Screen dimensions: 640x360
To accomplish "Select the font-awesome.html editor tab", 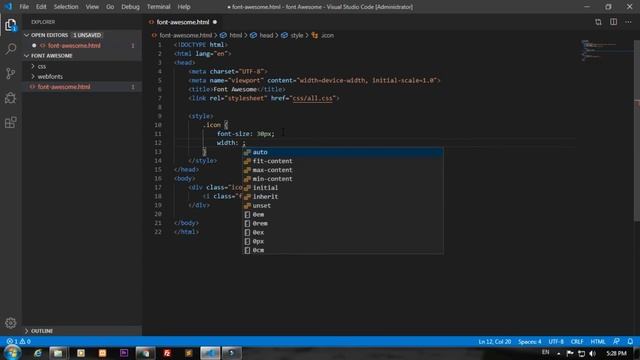I will pyautogui.click(x=183, y=22).
